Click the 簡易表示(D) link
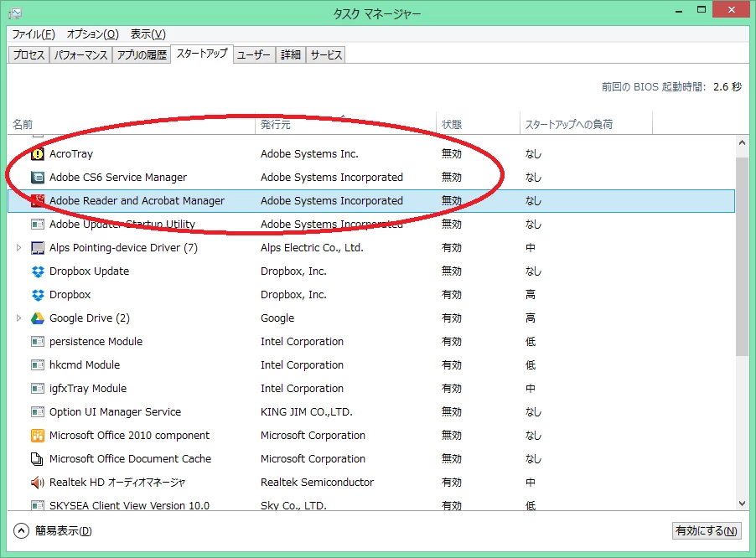The width and height of the screenshot is (756, 558). [x=63, y=531]
